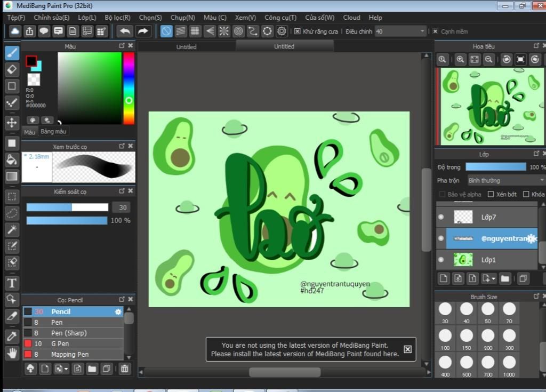Enable grid (cross) snap
The image size is (546, 392).
195,31
